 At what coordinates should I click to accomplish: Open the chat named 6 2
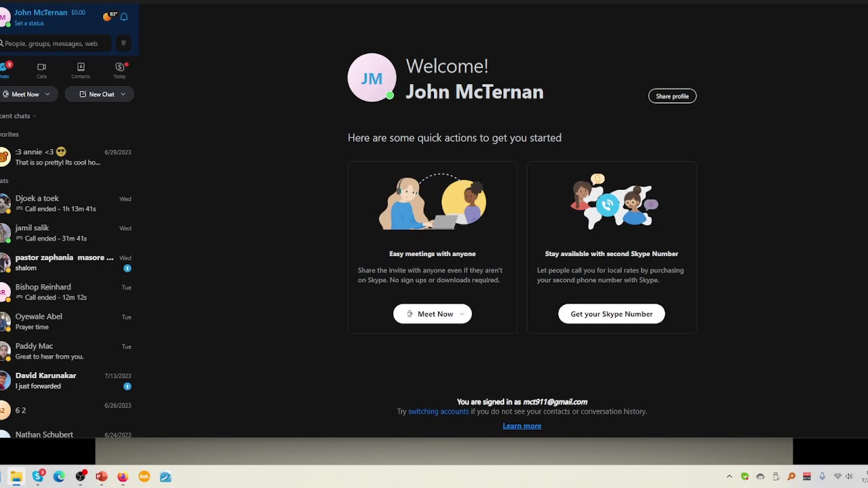(68, 410)
